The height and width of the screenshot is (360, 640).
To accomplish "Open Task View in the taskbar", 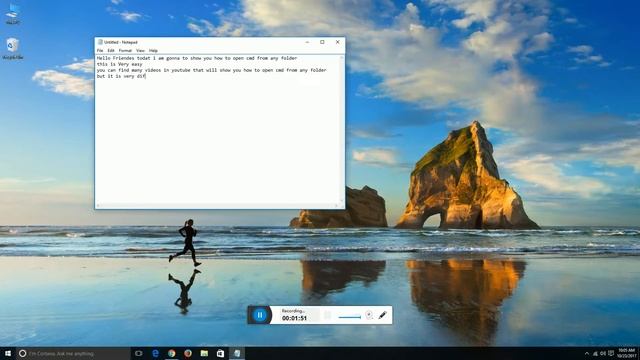I will tap(138, 353).
